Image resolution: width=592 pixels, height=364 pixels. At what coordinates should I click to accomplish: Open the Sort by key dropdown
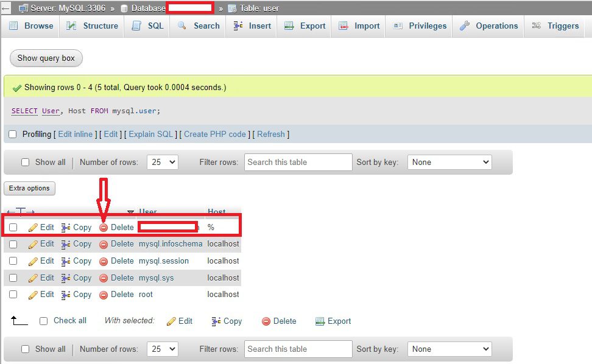click(x=449, y=162)
